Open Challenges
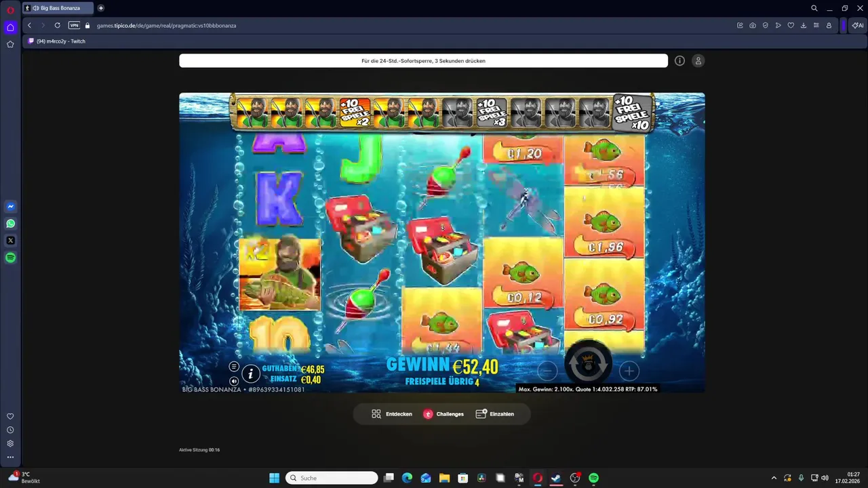This screenshot has height=488, width=868. (443, 414)
